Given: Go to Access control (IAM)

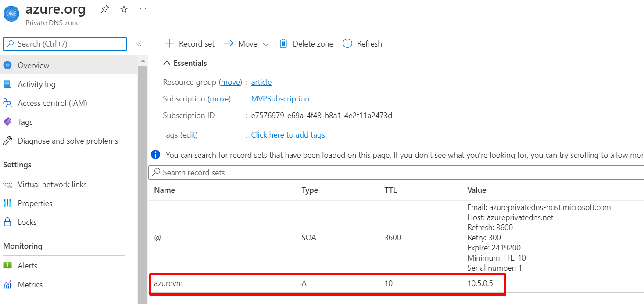Looking at the screenshot, I should pyautogui.click(x=52, y=103).
